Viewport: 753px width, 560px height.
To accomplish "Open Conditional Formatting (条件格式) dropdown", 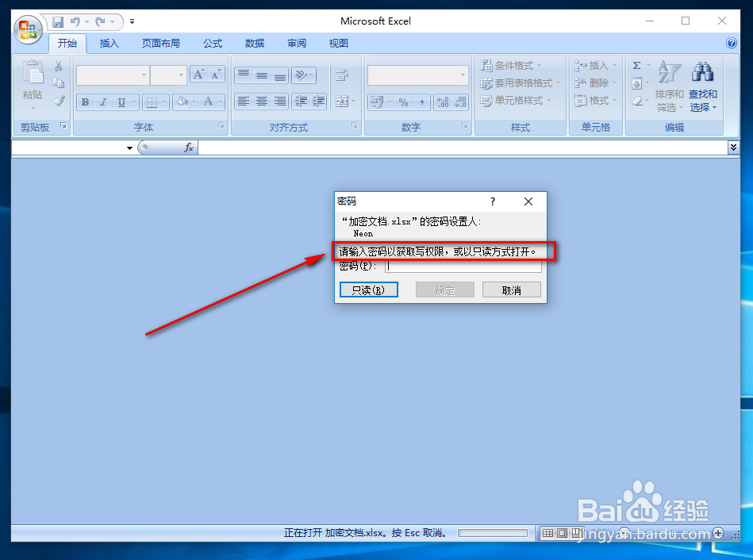I will [x=511, y=66].
